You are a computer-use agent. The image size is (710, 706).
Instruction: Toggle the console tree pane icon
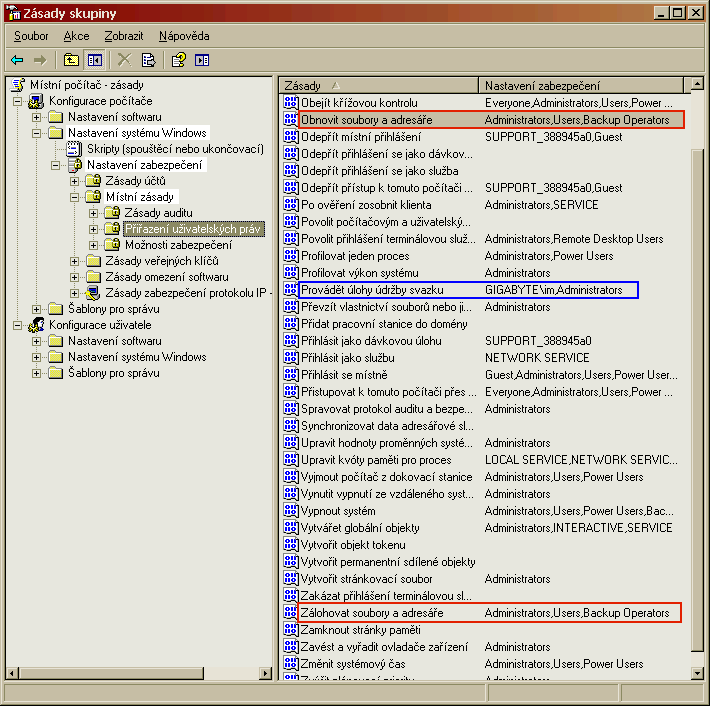coord(94,60)
